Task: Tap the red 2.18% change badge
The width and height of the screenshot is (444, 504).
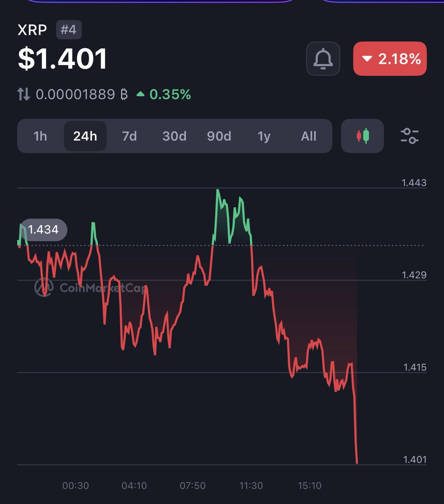Action: click(390, 59)
